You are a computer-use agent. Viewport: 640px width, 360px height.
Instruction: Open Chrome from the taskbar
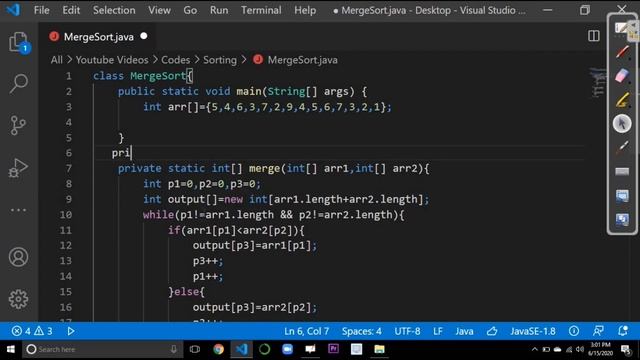[x=218, y=349]
